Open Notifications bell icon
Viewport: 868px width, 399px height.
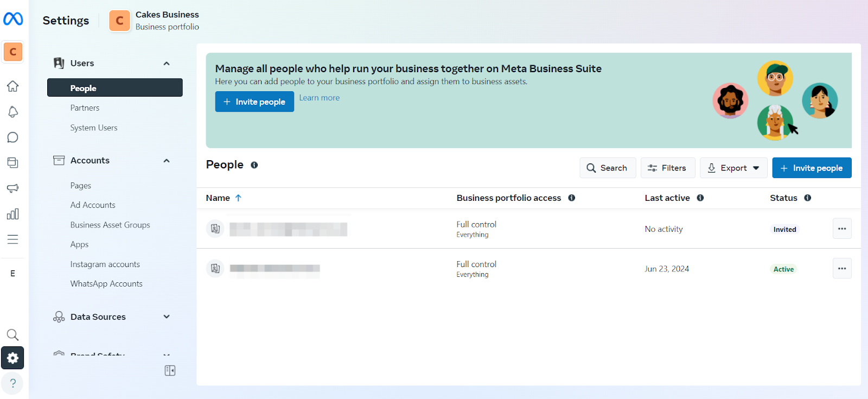point(13,112)
